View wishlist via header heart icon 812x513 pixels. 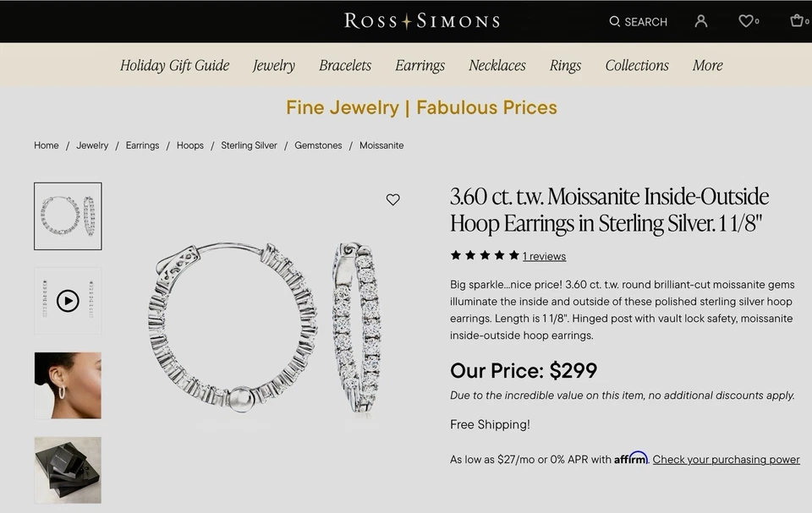(x=743, y=21)
